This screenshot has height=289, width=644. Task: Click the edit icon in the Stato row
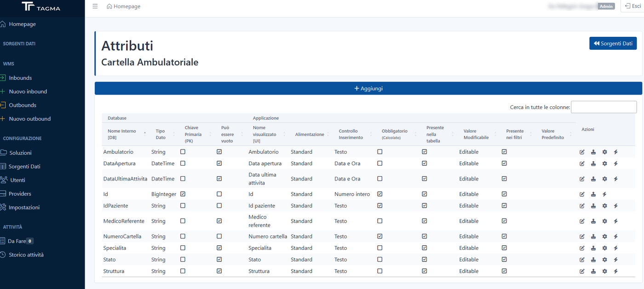coord(582,260)
